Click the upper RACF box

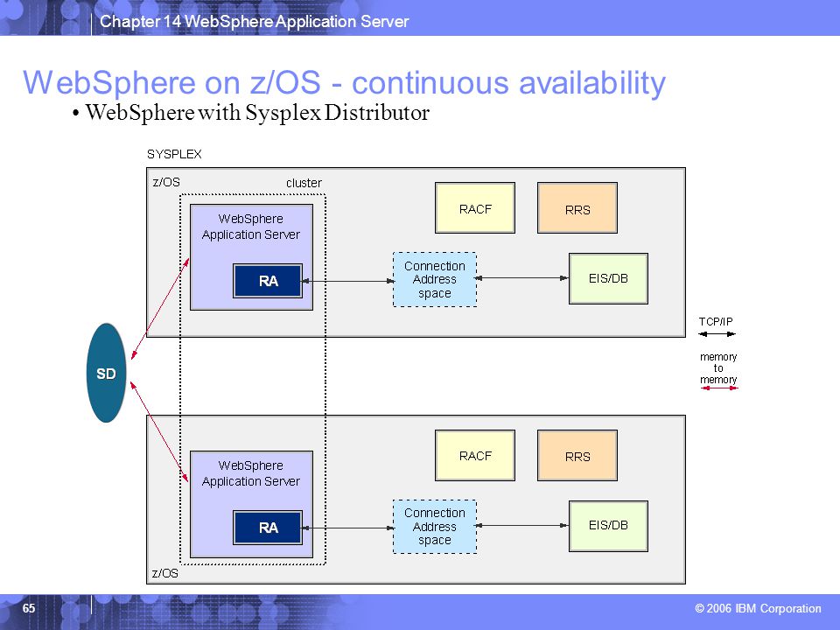click(475, 208)
